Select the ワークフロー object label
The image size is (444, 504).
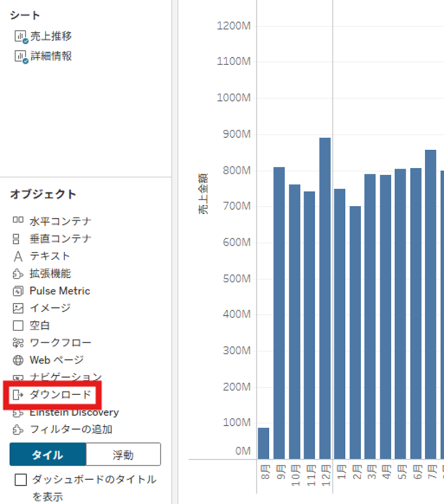(x=61, y=342)
